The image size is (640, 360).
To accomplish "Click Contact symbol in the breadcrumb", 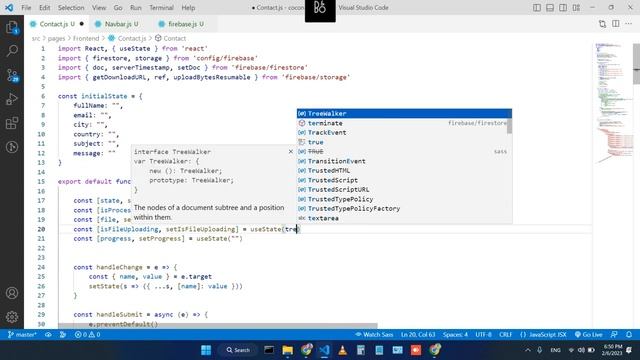I will click(x=170, y=38).
